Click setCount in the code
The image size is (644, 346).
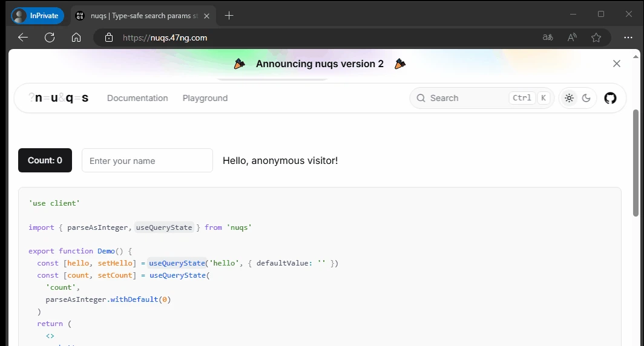115,275
